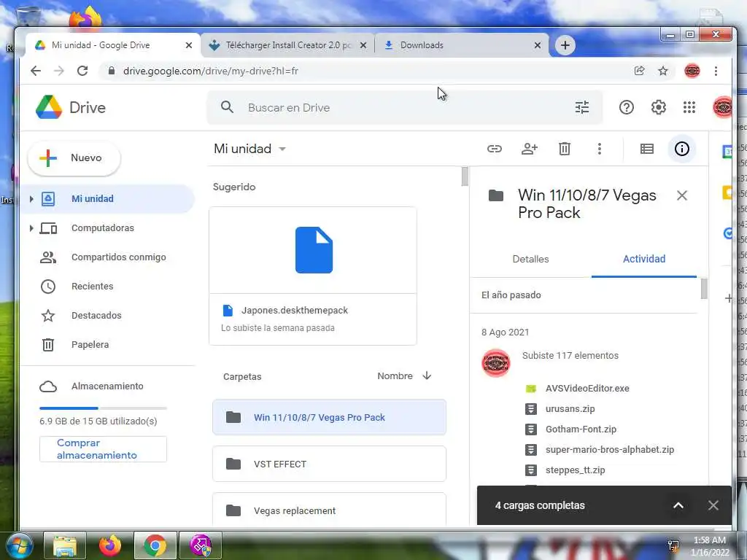The height and width of the screenshot is (560, 747).
Task: Click the Chrome address bar URL
Action: [211, 71]
